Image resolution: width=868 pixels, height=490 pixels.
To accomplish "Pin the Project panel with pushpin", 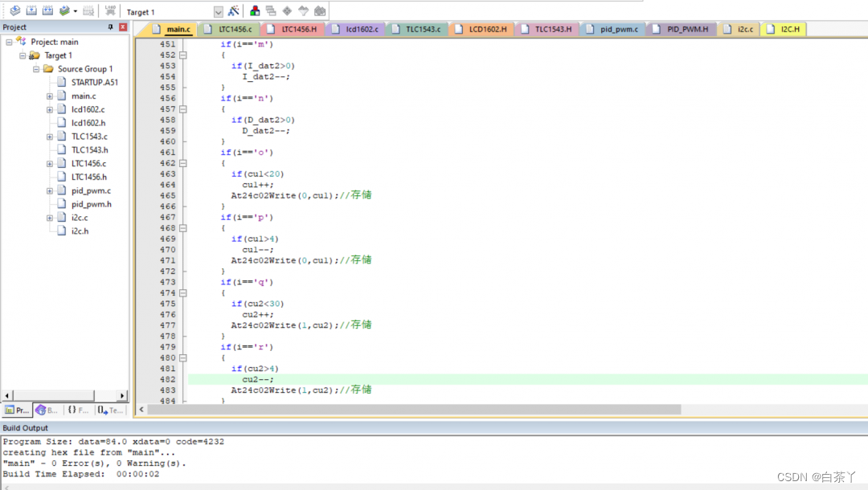I will (111, 27).
